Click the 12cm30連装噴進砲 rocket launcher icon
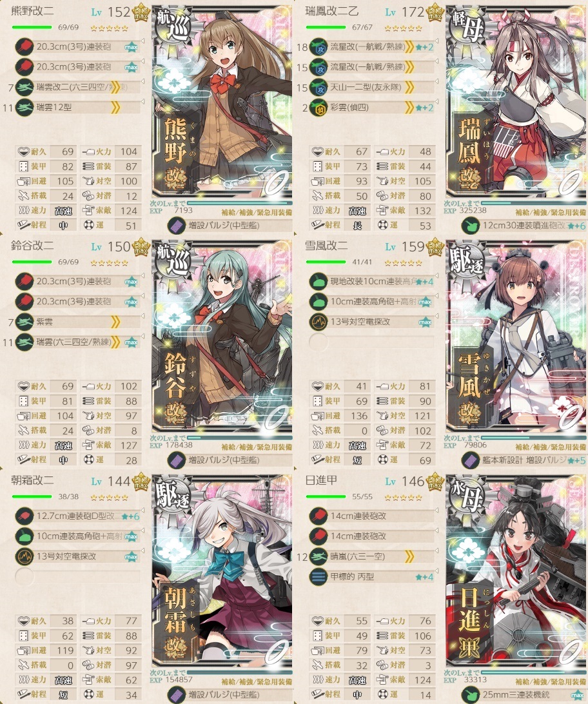This screenshot has width=588, height=704. point(471,225)
